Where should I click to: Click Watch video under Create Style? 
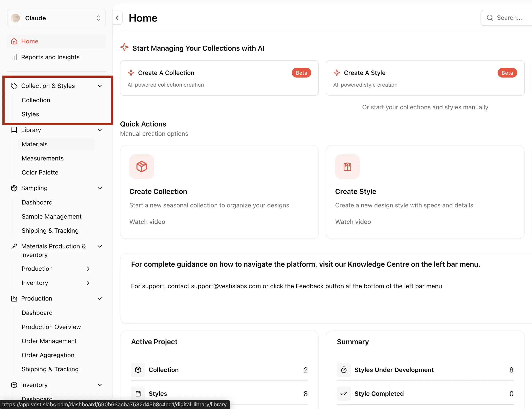click(353, 222)
